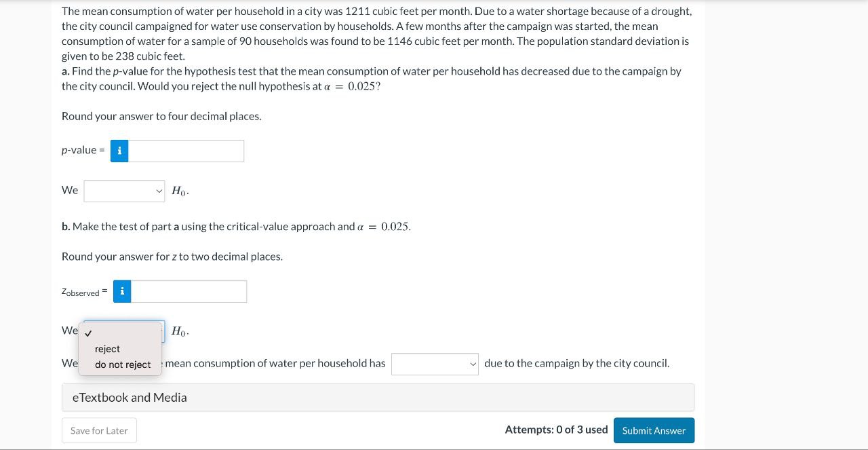868x450 pixels.
Task: Select "reject" from the open dropdown
Action: point(107,349)
